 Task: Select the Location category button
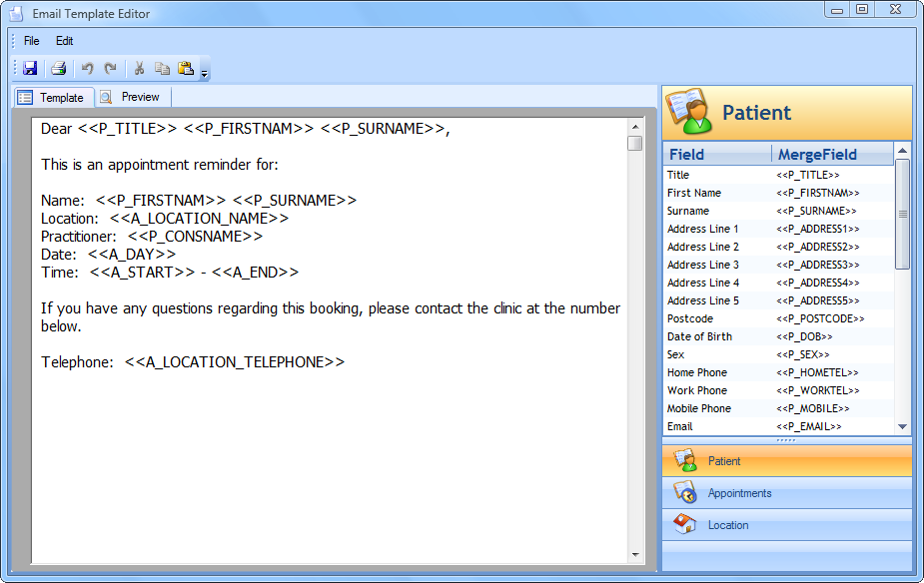(x=787, y=525)
